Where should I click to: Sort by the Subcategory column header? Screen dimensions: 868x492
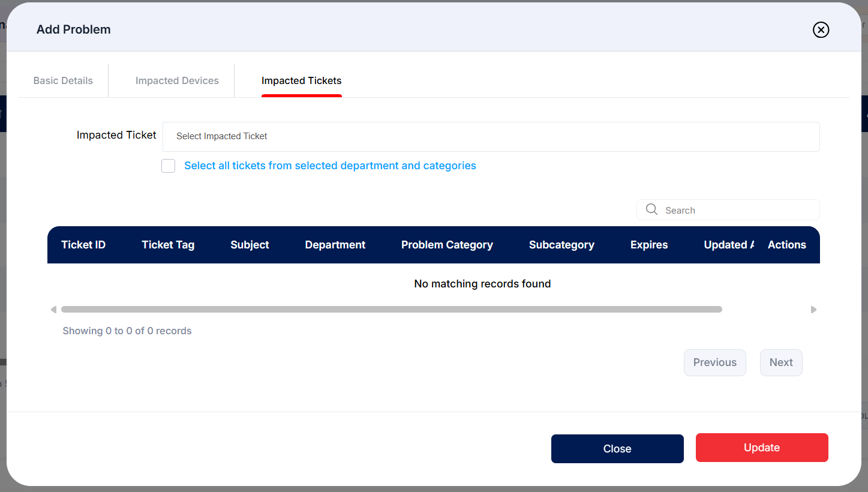click(x=561, y=245)
